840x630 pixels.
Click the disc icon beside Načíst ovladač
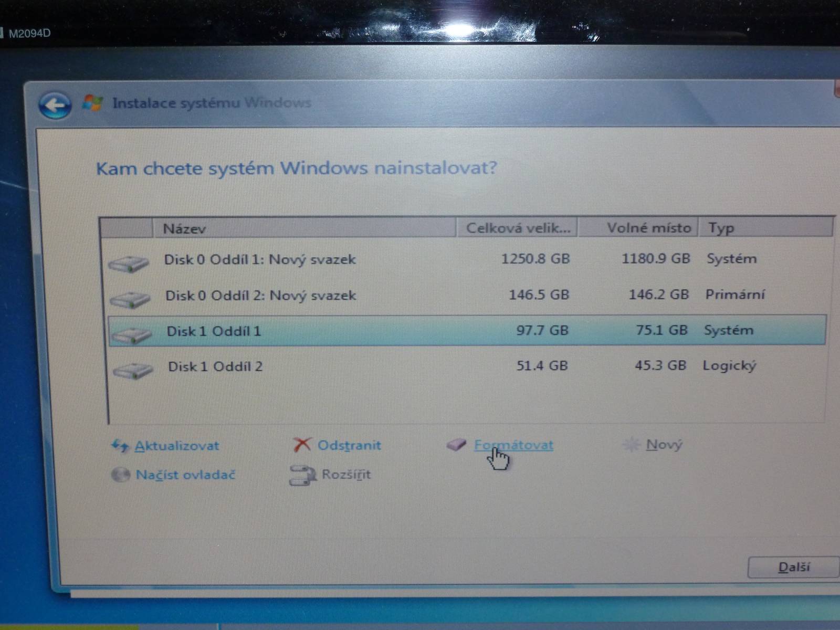coord(120,475)
